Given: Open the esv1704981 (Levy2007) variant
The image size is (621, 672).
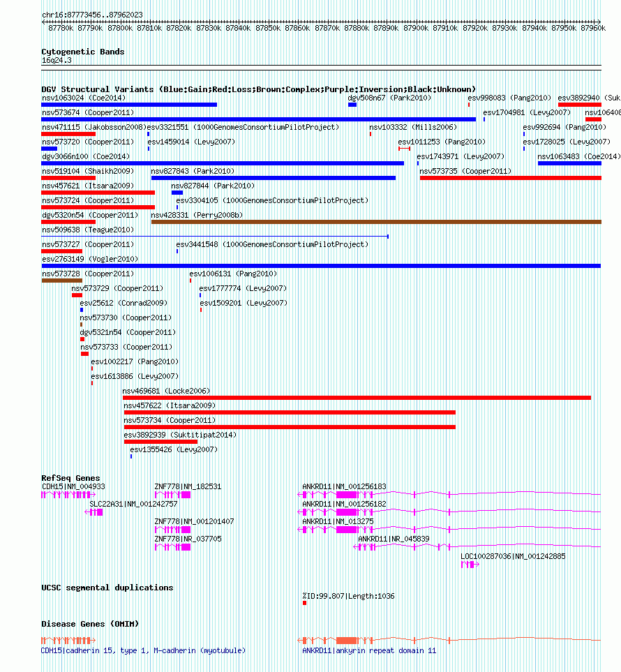Looking at the screenshot, I should click(527, 112).
